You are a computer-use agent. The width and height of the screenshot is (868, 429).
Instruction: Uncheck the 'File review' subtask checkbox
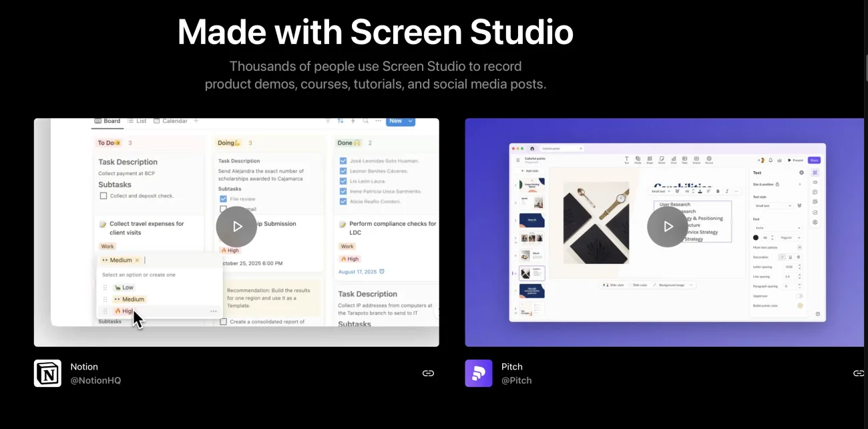(223, 199)
